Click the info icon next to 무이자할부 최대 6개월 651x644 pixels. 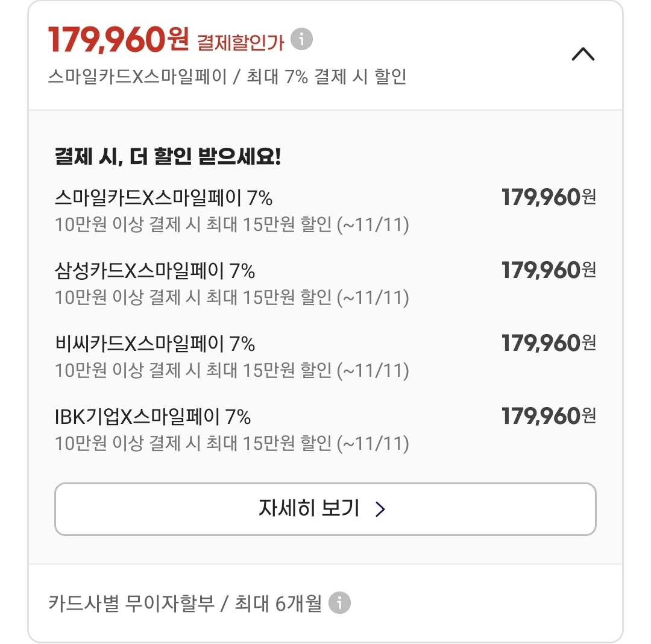339,602
